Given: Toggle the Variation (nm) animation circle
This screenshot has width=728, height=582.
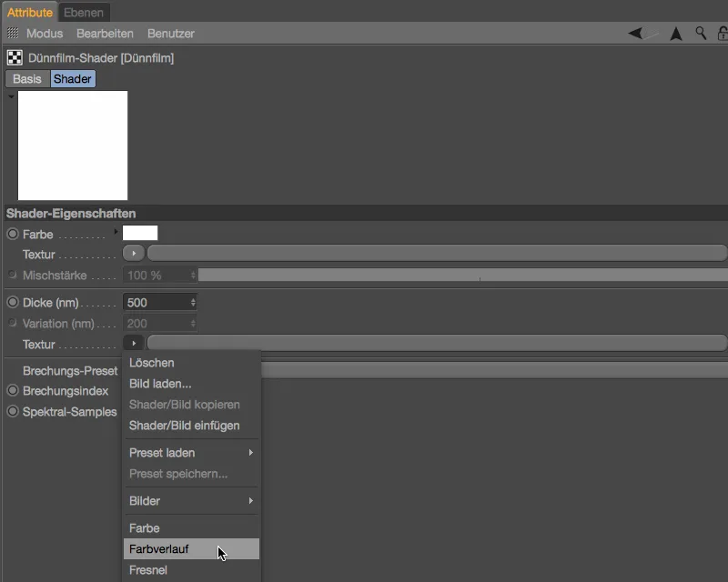Looking at the screenshot, I should click(x=13, y=323).
